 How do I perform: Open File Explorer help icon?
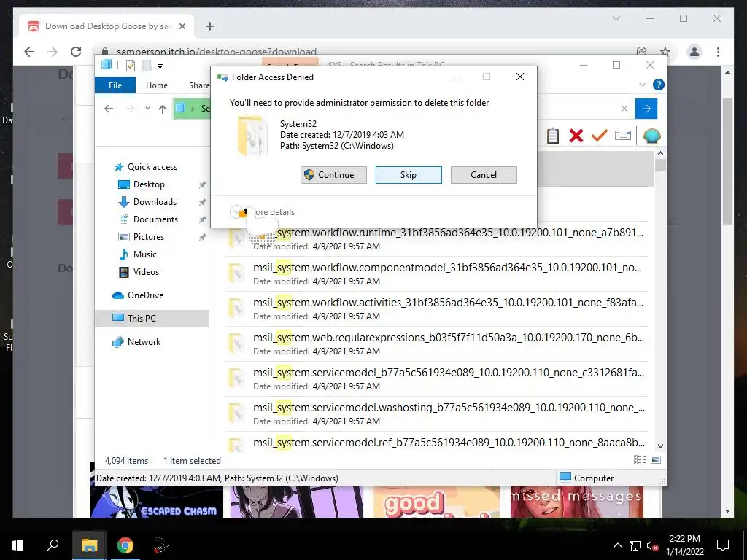pyautogui.click(x=658, y=85)
